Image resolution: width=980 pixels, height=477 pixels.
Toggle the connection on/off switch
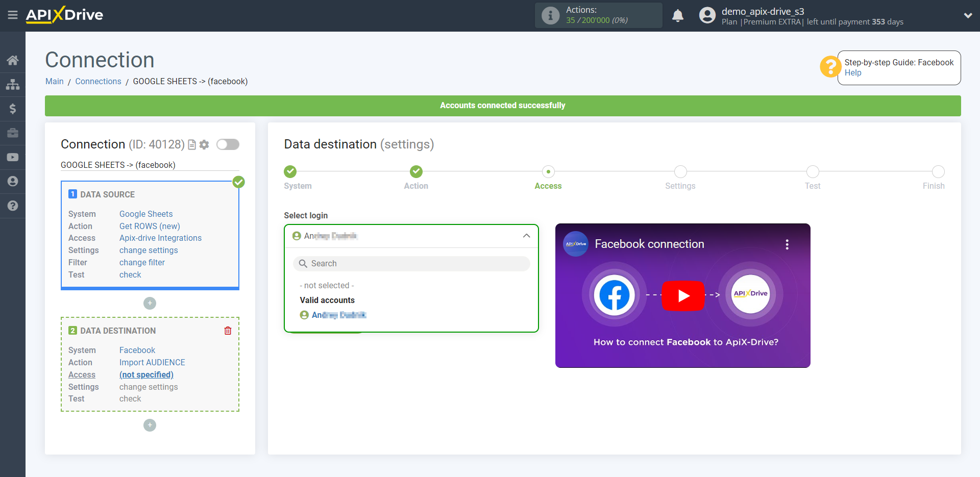(x=228, y=144)
